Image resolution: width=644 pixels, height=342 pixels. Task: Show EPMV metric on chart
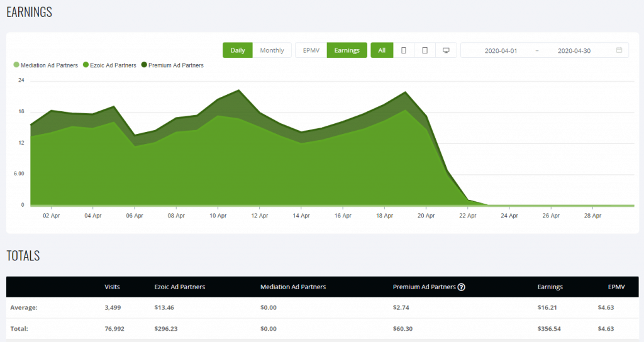pyautogui.click(x=311, y=50)
